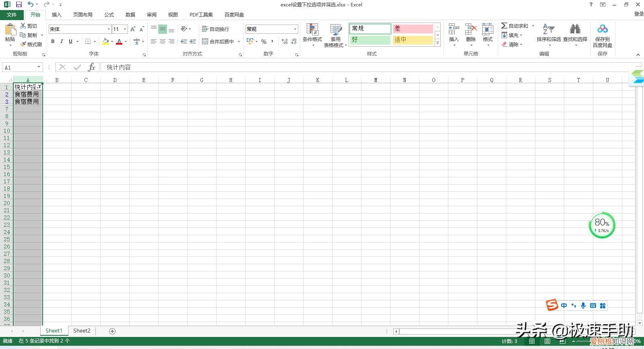
Task: Toggle Wrap Text for selected cells
Action: coord(216,29)
